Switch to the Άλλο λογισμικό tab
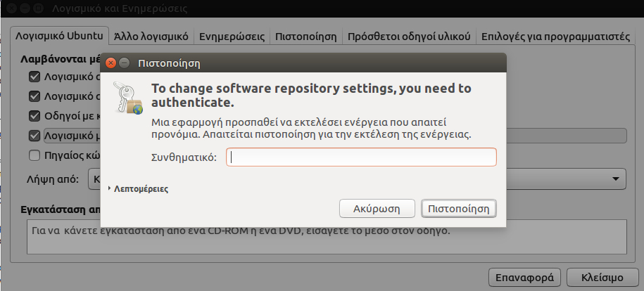Viewport: 644px width, 291px height. pyautogui.click(x=151, y=36)
